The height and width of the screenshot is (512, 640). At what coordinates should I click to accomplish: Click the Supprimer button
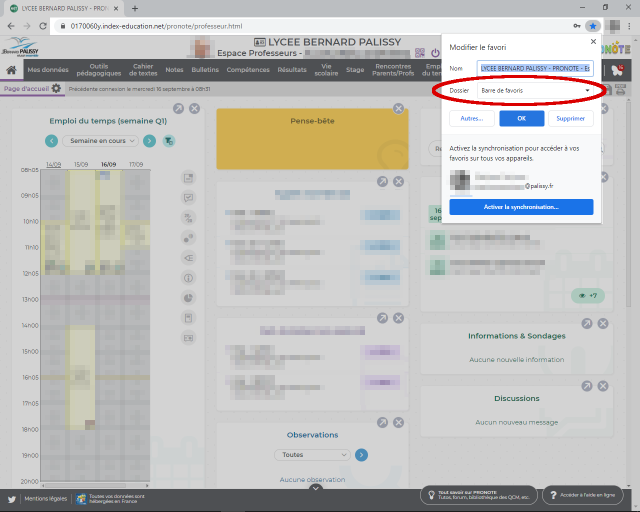click(x=570, y=118)
